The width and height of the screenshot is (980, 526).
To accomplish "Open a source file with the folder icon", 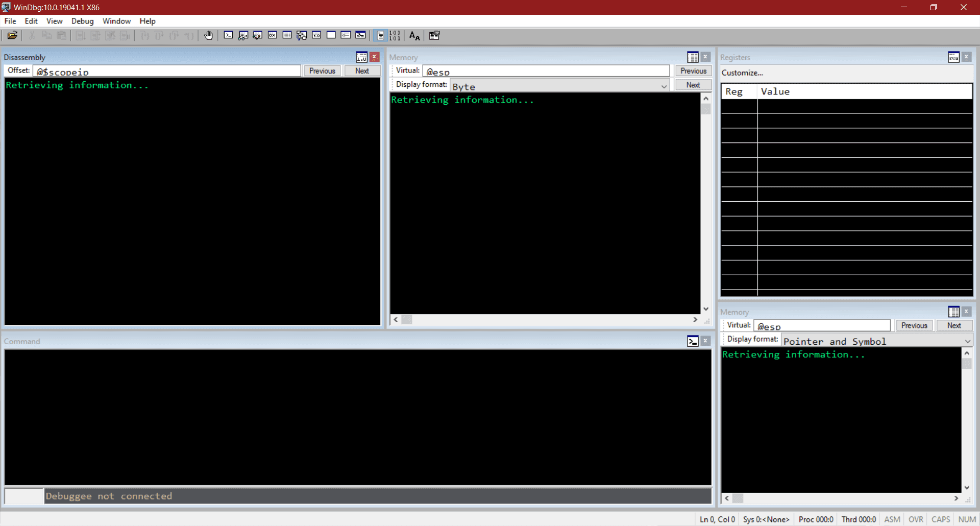I will click(x=12, y=35).
